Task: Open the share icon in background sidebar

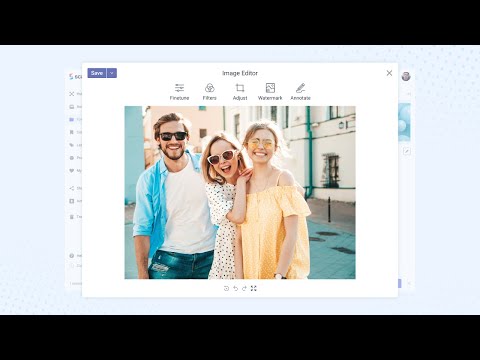Action: pos(72,188)
